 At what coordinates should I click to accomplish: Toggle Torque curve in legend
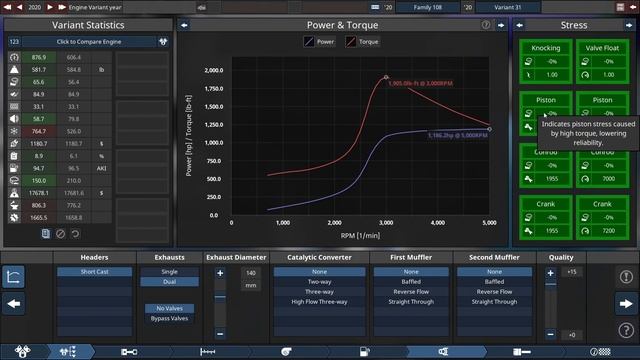362,42
